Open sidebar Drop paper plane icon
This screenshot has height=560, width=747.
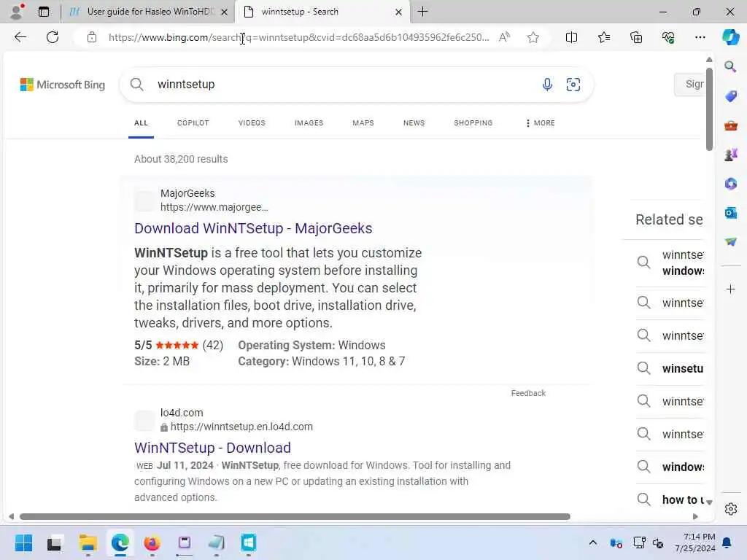click(730, 242)
